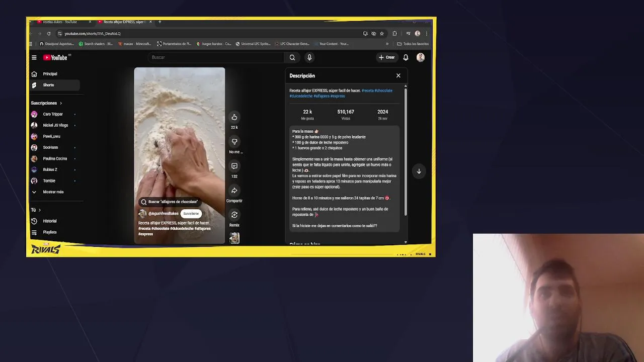
Task: Click #dulcedeleche hashtag in description panel
Action: click(301, 96)
